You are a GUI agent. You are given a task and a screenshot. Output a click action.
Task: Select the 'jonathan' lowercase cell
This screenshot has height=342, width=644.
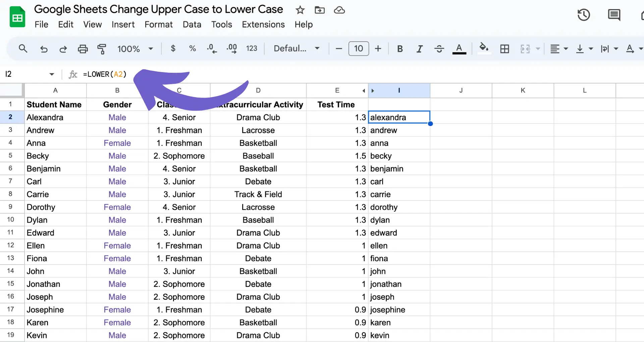399,284
